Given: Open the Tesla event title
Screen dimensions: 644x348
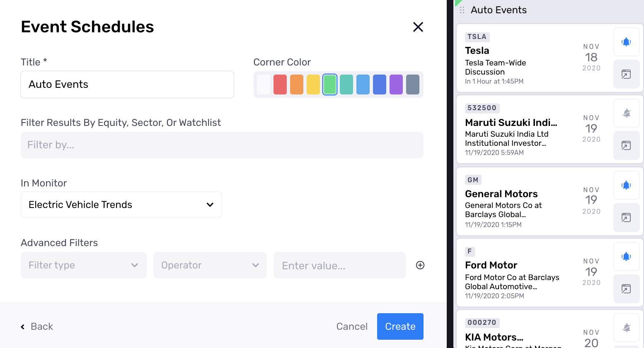Looking at the screenshot, I should [477, 51].
